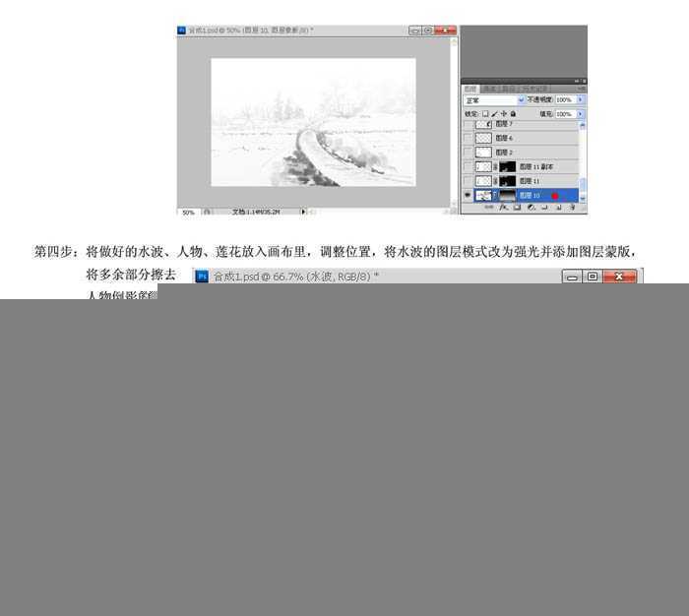Viewport: 689px width, 616px height.
Task: Click the snowy path sketch canvas image
Action: click(313, 122)
